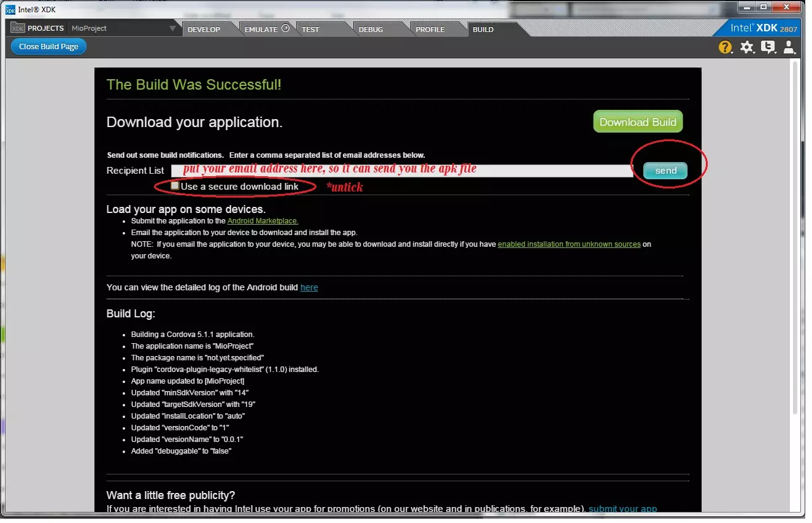
Task: Click the 'Added "debuggable" to "false"' line
Action: [182, 451]
